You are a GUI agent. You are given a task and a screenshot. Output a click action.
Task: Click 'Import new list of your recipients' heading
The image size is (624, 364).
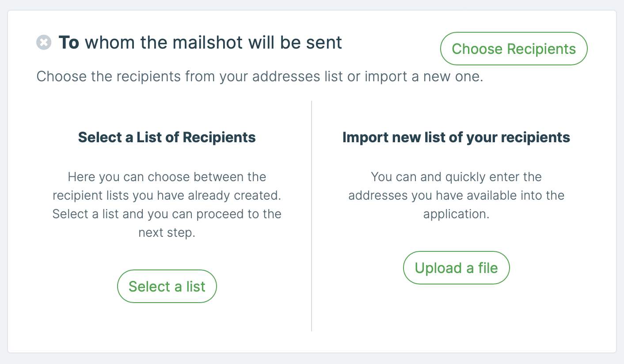click(455, 137)
